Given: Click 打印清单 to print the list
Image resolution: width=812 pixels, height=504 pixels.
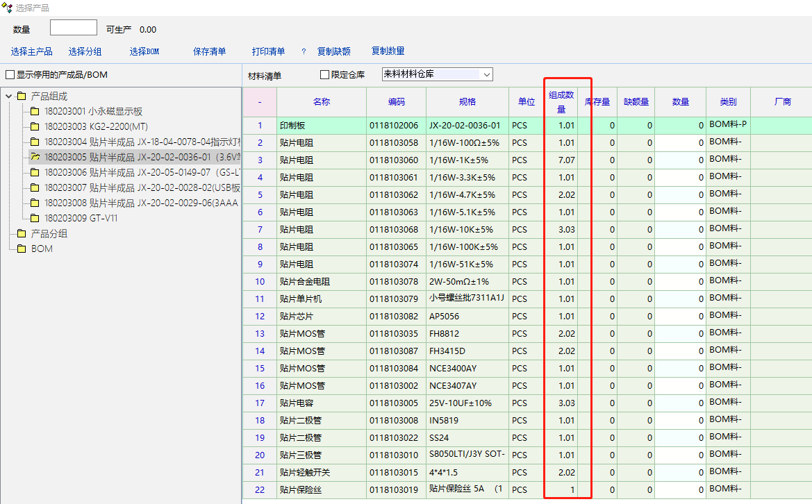Looking at the screenshot, I should click(x=268, y=51).
